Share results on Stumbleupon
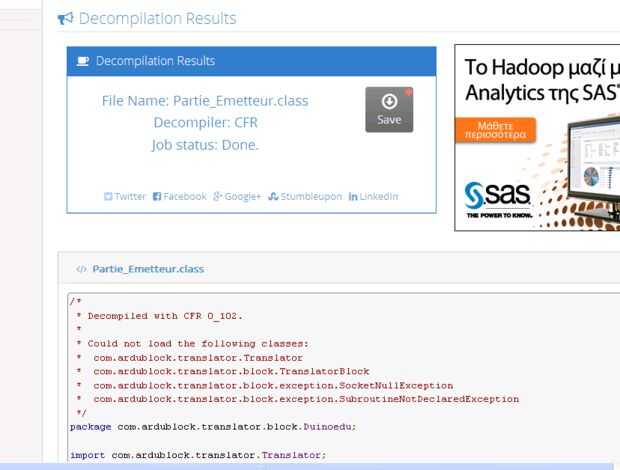Screen dimensions: 620x470 click(x=305, y=196)
